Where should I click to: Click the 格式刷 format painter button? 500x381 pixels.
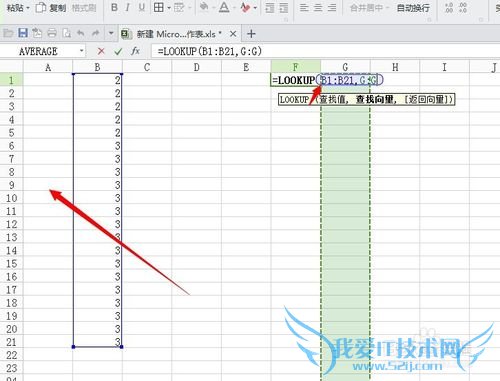tap(84, 8)
